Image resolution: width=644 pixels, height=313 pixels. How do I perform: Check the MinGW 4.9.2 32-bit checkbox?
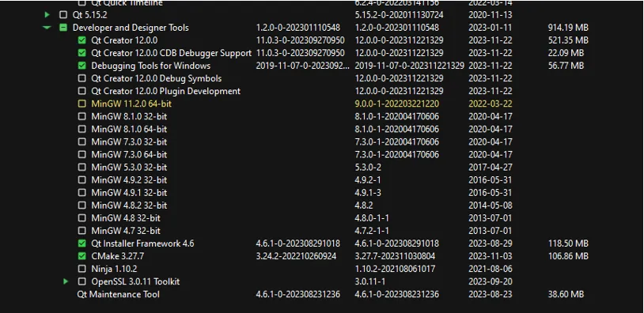tap(82, 180)
